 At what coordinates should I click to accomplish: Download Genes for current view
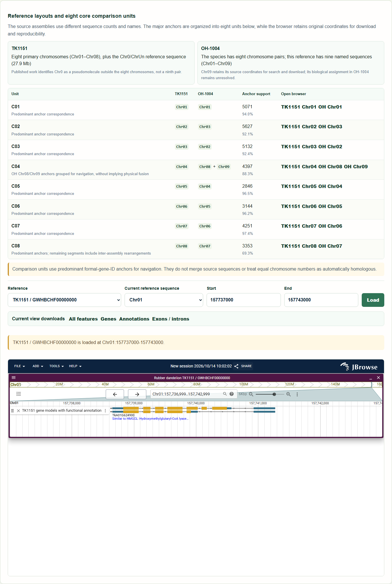[x=108, y=319]
